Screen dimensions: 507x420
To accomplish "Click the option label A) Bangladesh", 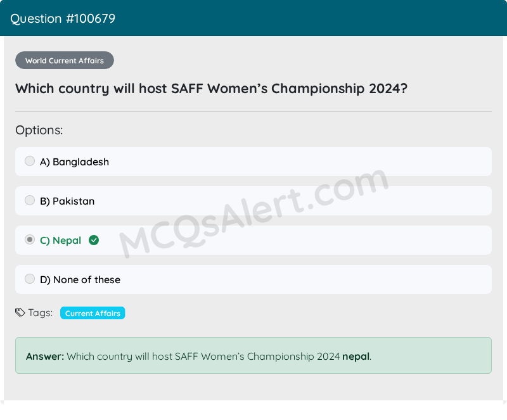I will (74, 162).
